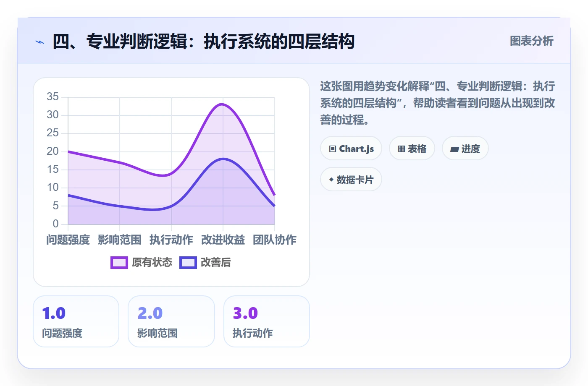Select the 数据卡片 tag
588x386 pixels.
point(351,180)
